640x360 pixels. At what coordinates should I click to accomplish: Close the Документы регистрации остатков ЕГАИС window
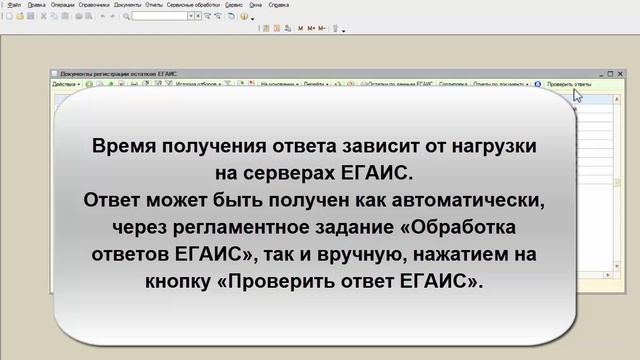620,74
